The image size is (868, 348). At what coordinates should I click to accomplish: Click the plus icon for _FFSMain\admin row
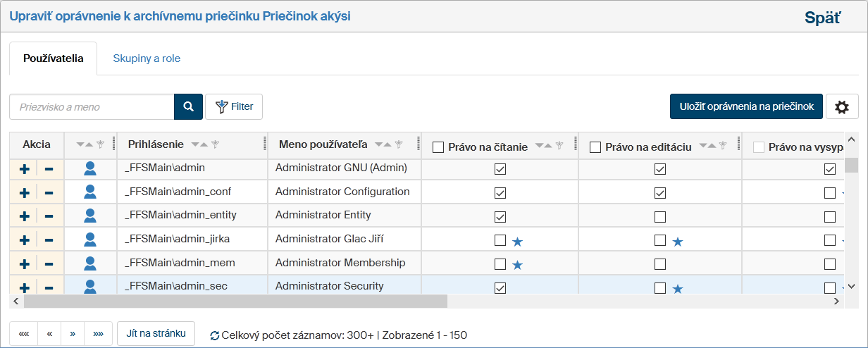pyautogui.click(x=24, y=169)
